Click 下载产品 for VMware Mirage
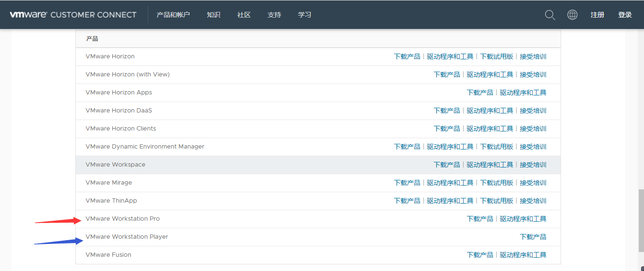This screenshot has width=644, height=271. (x=407, y=183)
